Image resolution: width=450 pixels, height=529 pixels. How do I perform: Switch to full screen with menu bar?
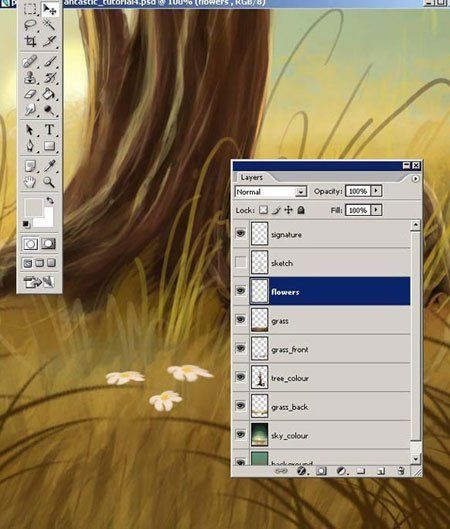point(39,263)
